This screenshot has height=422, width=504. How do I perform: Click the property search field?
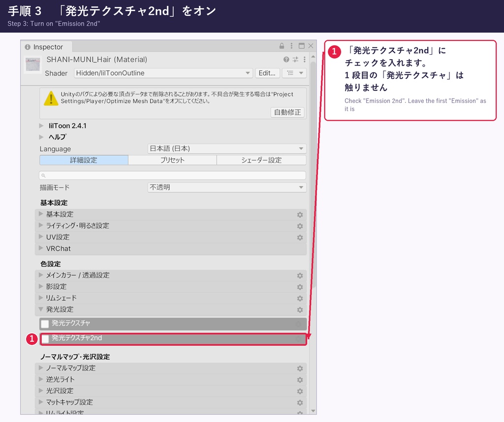[x=172, y=176]
